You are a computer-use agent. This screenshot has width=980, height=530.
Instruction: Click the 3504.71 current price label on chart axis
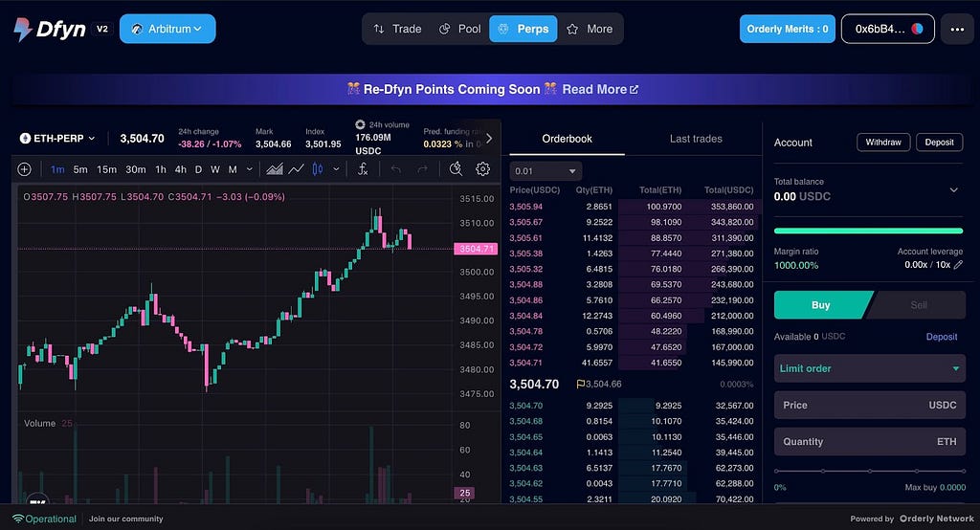tap(476, 249)
